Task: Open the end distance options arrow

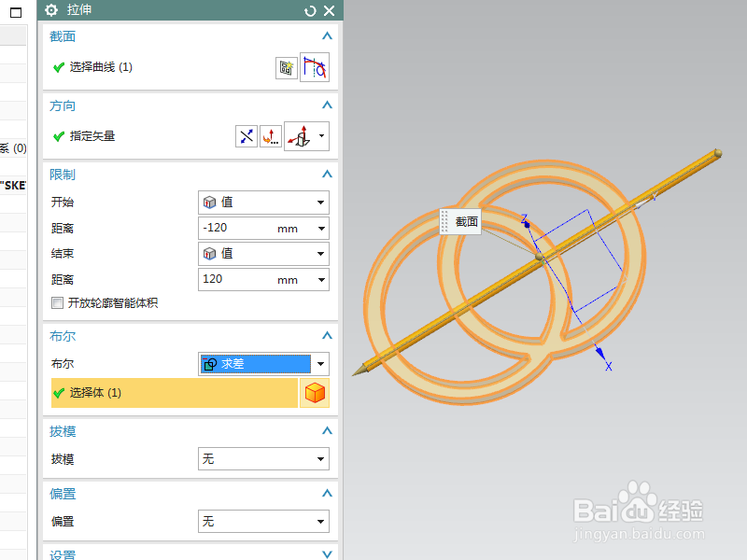Action: [x=321, y=280]
